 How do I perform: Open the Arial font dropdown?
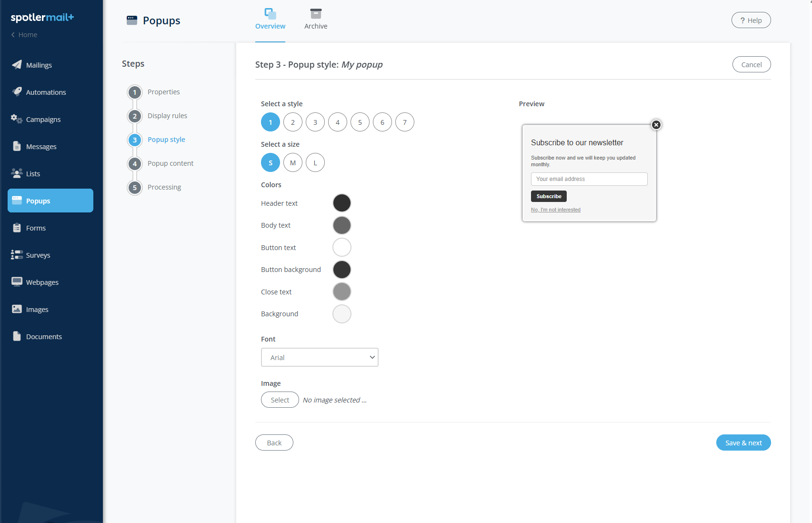pos(320,357)
